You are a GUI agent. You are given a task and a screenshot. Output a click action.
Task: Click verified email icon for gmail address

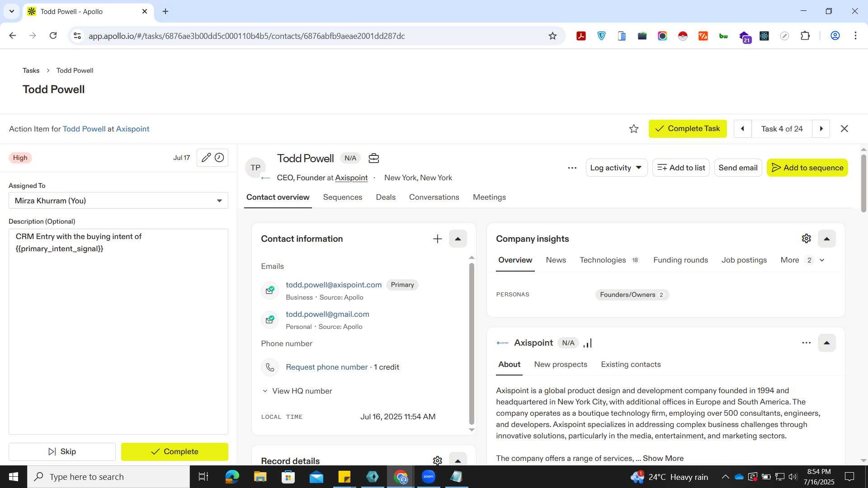point(270,319)
